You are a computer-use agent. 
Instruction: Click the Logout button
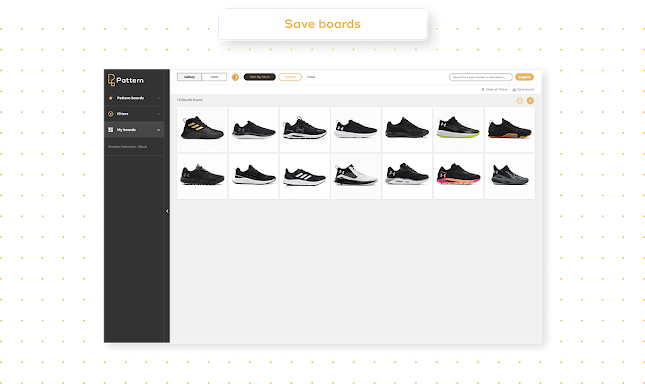pos(524,77)
